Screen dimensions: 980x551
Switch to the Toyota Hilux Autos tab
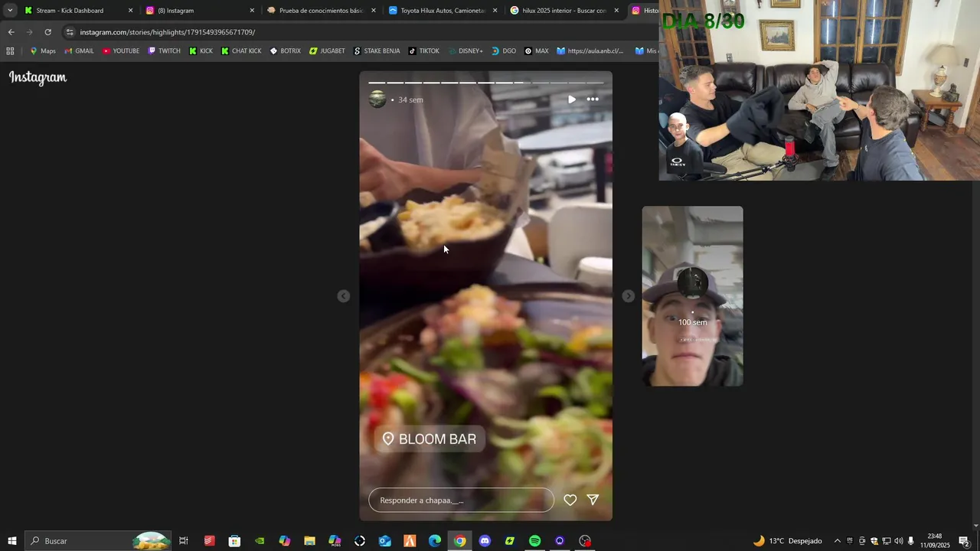coord(443,11)
